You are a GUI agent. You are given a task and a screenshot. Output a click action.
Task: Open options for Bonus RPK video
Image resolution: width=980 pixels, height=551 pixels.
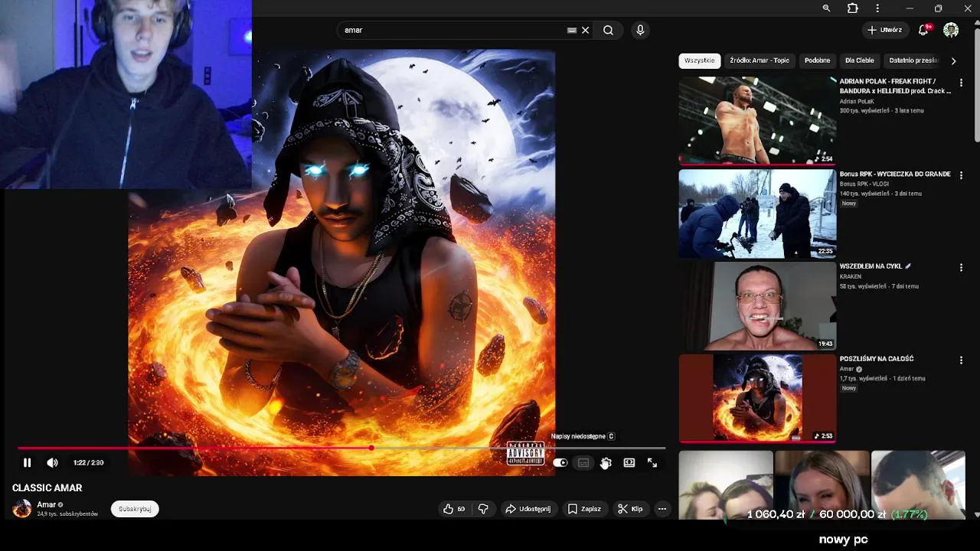point(962,175)
